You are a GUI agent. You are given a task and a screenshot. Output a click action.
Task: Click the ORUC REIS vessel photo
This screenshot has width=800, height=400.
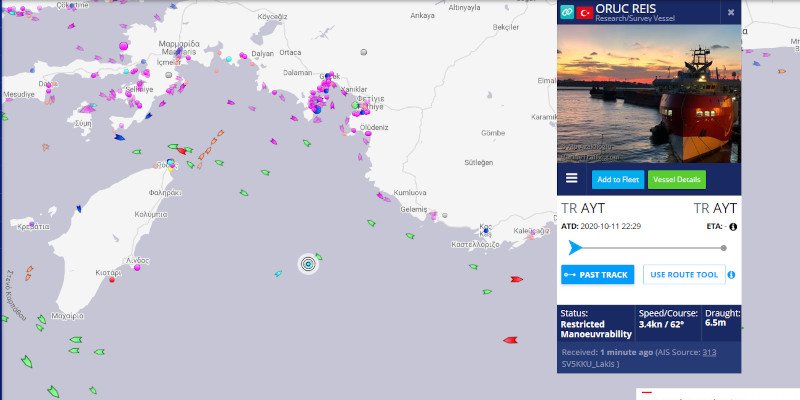click(x=649, y=94)
